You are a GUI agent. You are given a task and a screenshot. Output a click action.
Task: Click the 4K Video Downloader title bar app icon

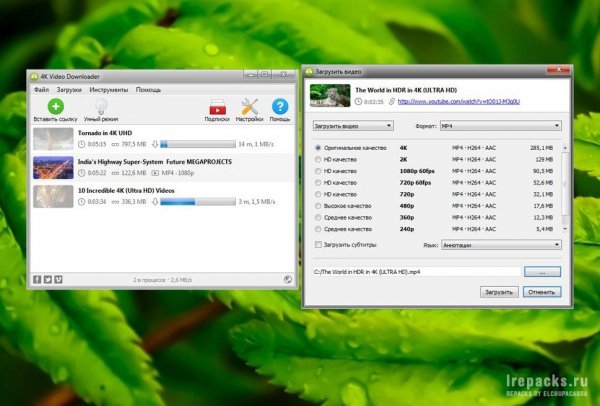point(34,76)
